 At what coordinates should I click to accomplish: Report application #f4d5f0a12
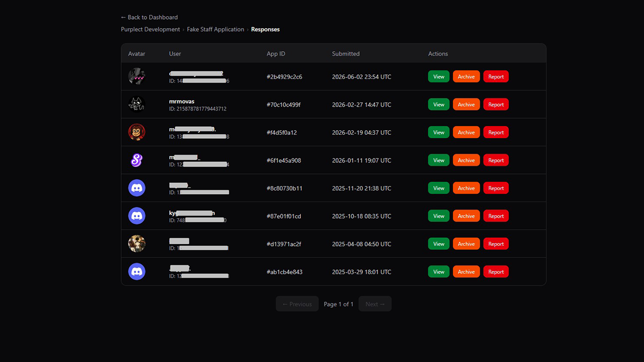click(496, 132)
